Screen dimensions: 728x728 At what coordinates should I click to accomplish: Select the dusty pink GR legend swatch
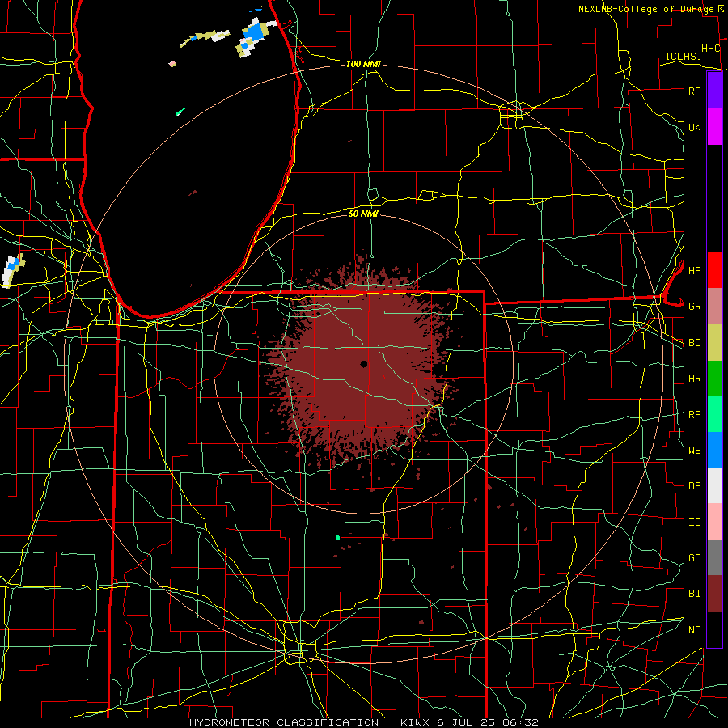pos(714,307)
